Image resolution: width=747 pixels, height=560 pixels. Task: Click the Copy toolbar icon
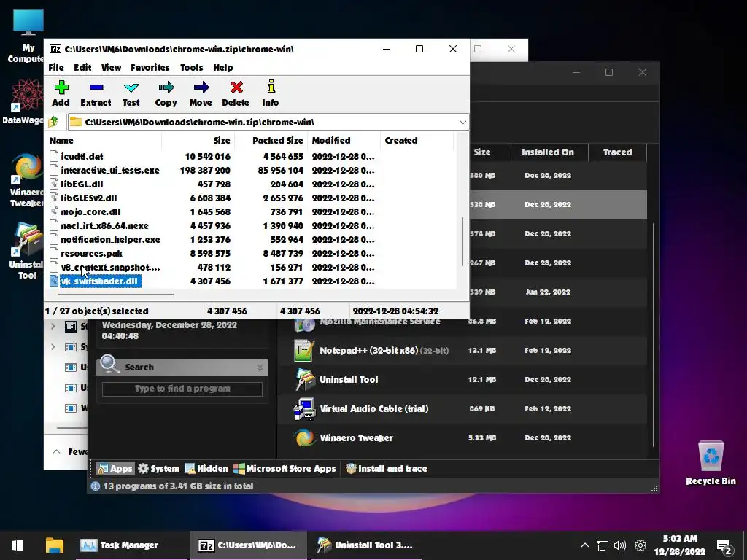[x=166, y=94]
